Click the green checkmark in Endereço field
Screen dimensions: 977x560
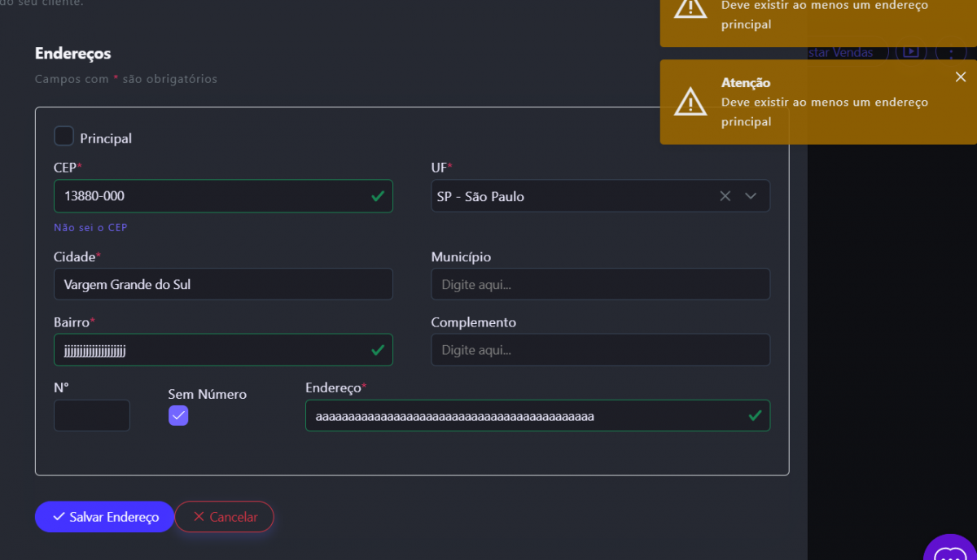pyautogui.click(x=755, y=416)
